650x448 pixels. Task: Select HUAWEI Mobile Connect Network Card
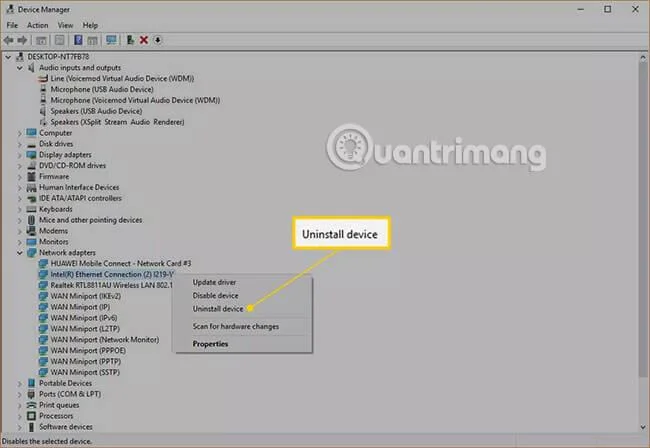click(x=121, y=264)
